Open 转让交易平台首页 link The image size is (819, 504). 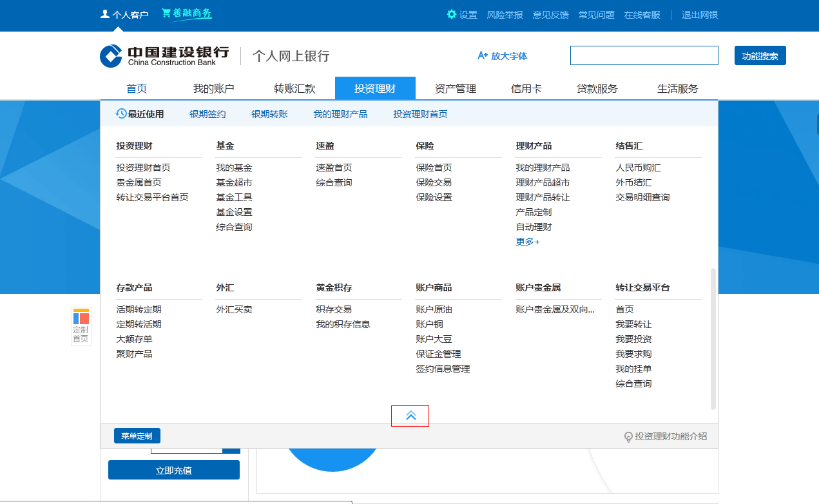pyautogui.click(x=152, y=197)
